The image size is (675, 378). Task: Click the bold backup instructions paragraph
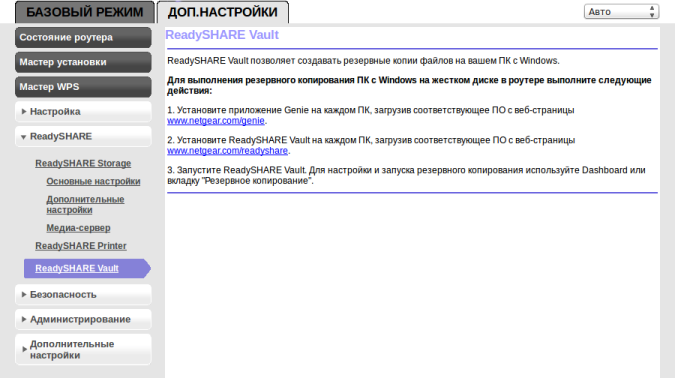409,85
